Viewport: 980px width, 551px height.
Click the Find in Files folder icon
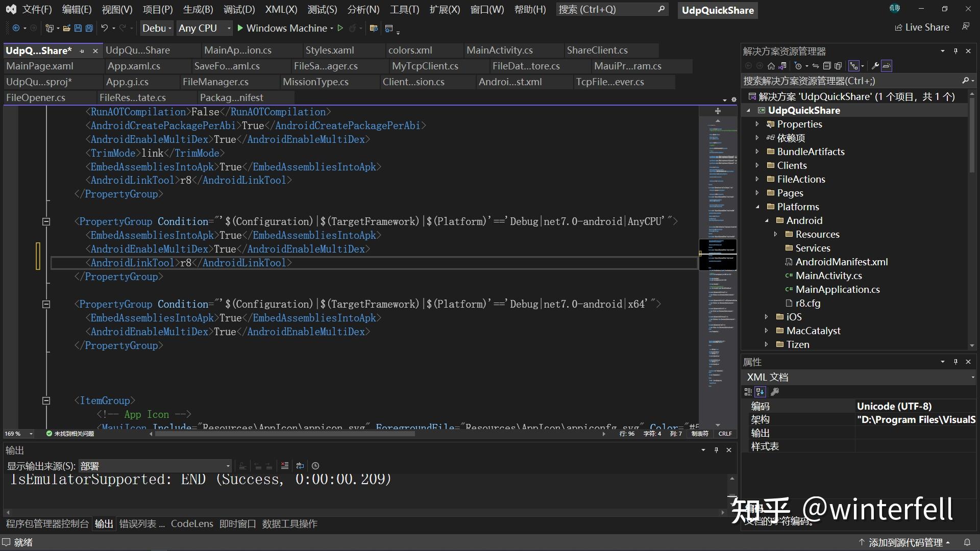tap(374, 28)
